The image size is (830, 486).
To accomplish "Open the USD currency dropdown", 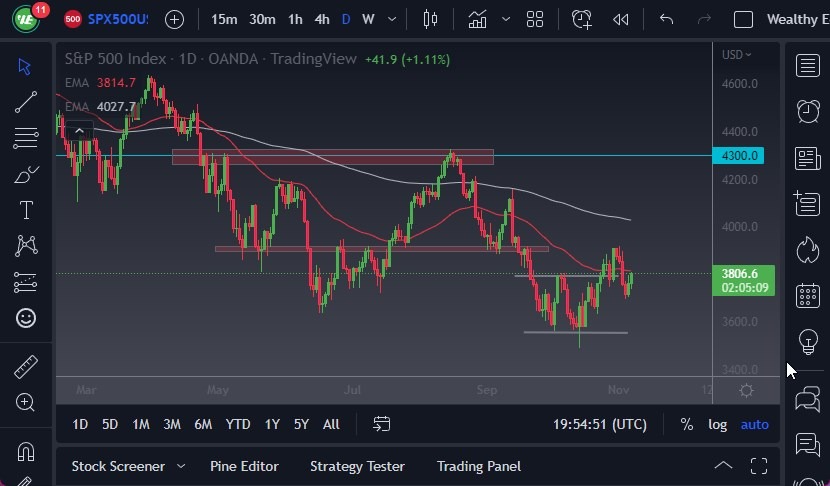I will [x=736, y=55].
